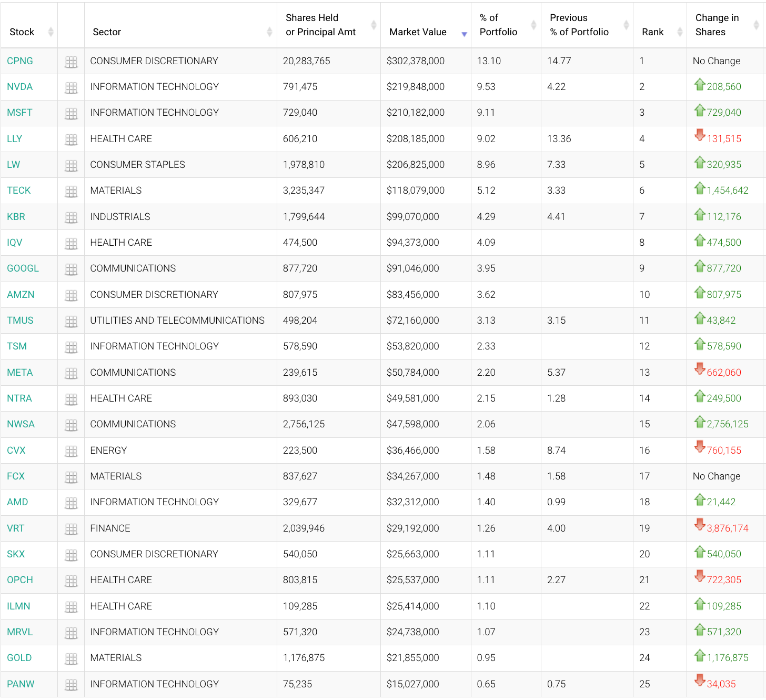Open the grid icon in the KBR row
This screenshot has width=766, height=700.
pos(71,218)
